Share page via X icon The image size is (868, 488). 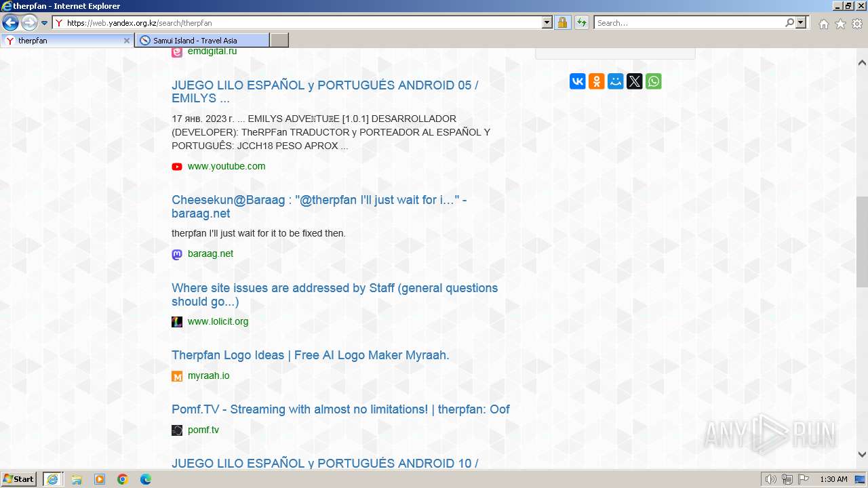point(635,81)
